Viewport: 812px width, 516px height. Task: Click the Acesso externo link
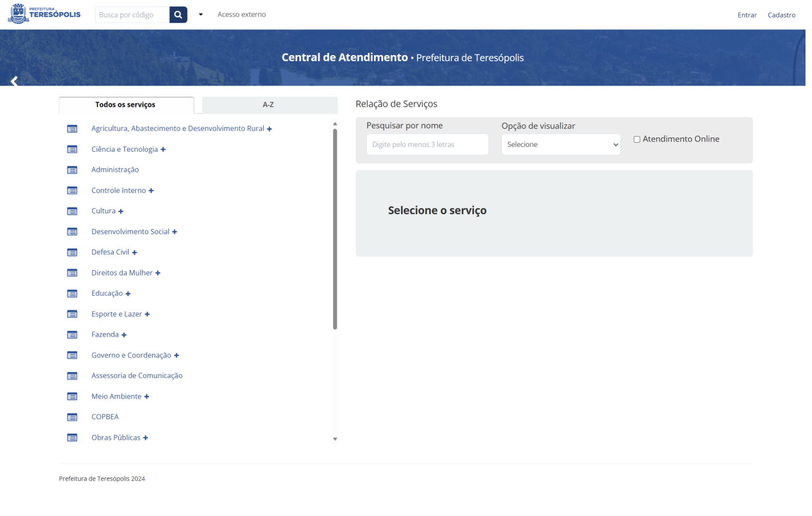click(x=242, y=15)
